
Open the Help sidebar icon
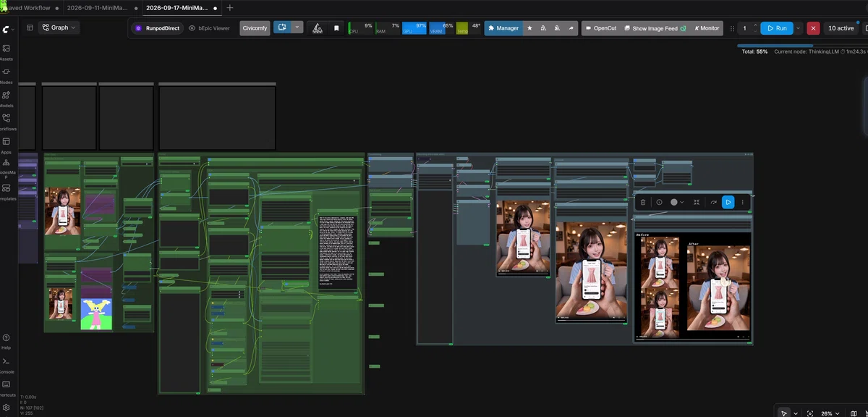[6, 342]
